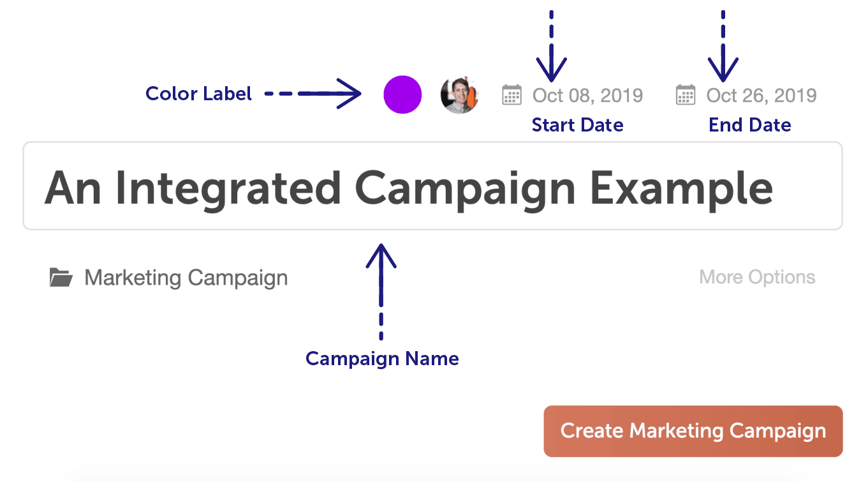Click the Create Marketing Campaign button
The image size is (868, 482).
click(693, 431)
